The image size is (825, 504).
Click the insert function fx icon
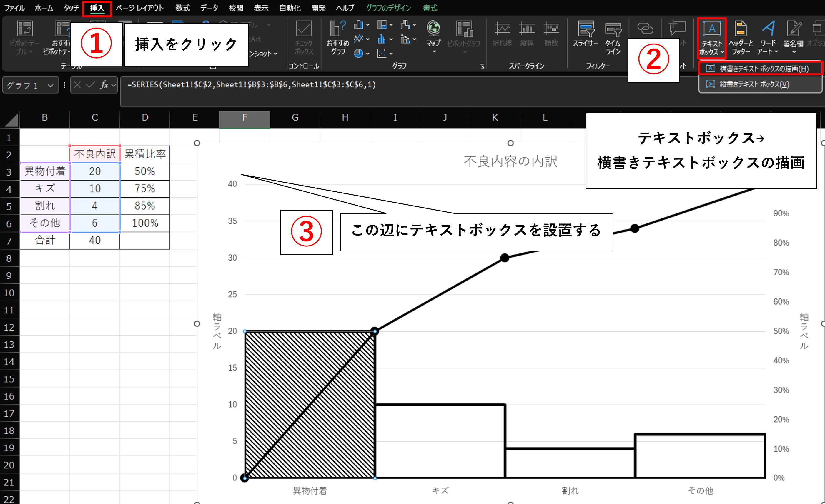point(104,85)
